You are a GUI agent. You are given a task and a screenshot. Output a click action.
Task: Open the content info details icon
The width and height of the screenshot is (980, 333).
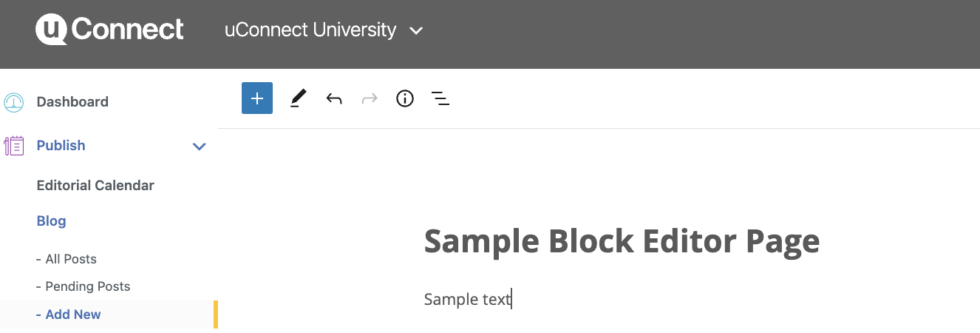pos(405,98)
